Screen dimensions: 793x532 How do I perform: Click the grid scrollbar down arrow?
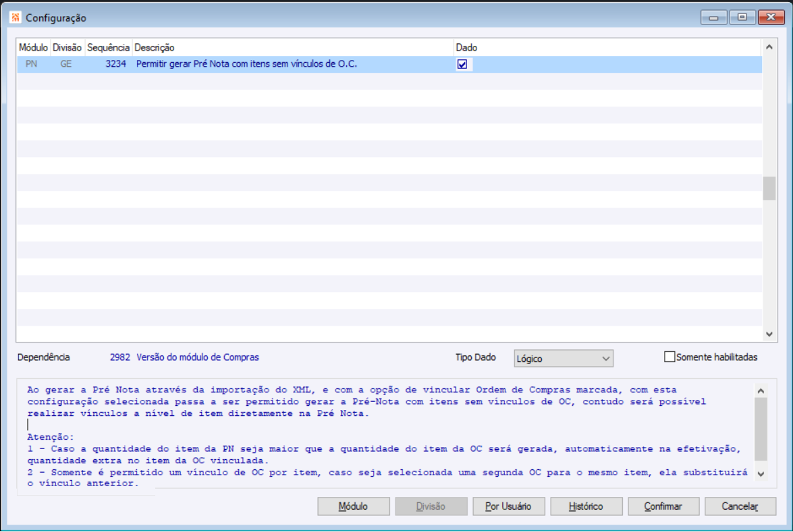coord(769,334)
